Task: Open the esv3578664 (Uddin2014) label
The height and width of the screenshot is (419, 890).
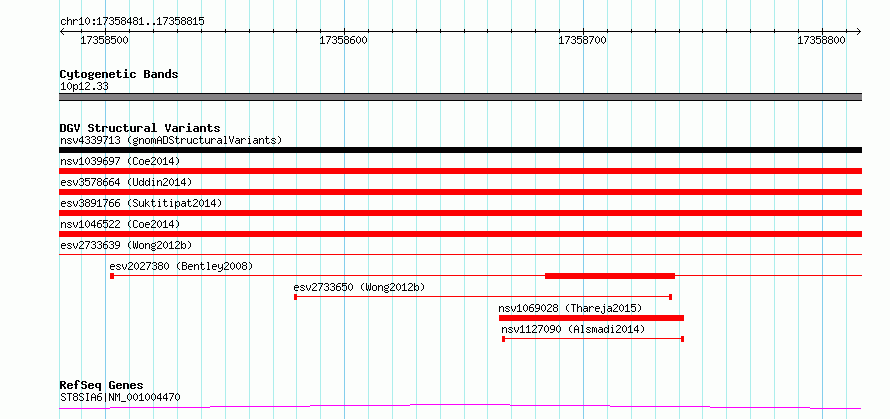Action: pos(126,182)
